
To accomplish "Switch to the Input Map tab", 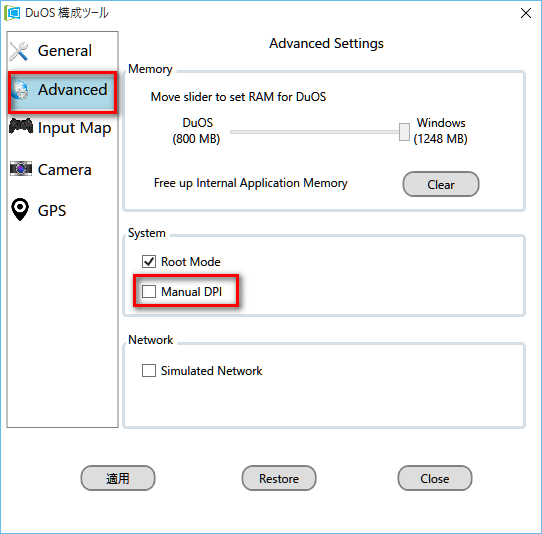I will tap(62, 128).
